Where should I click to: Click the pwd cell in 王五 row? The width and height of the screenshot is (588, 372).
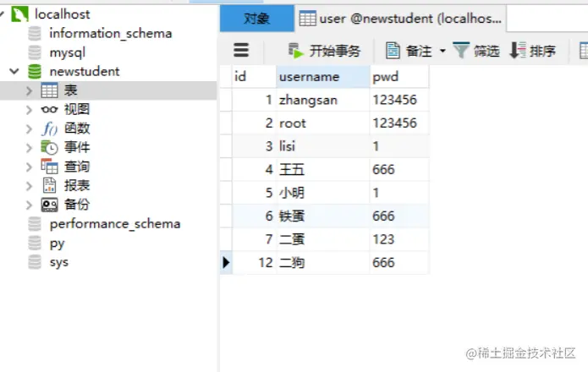tap(399, 170)
